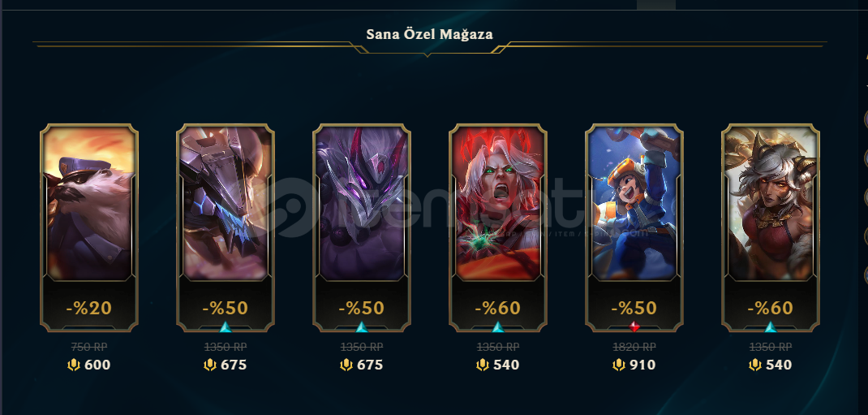Select the police-hat bear skin card
Viewport: 868px width, 415px height.
coord(89,227)
